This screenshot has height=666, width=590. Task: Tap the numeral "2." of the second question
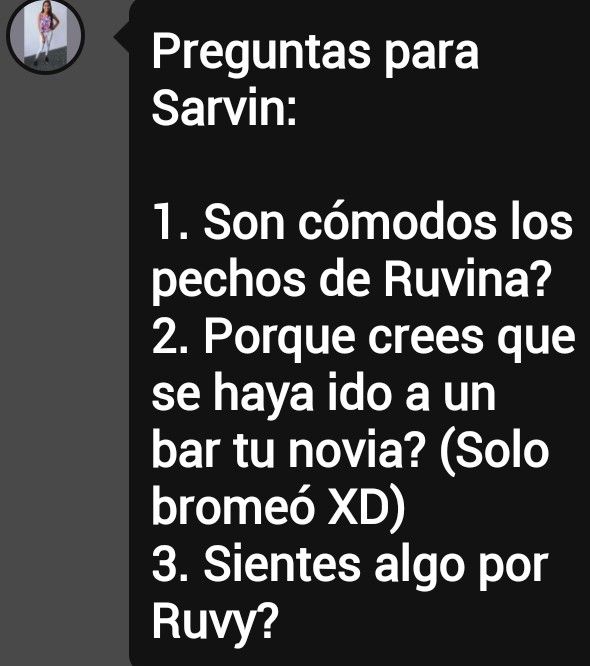pos(170,336)
